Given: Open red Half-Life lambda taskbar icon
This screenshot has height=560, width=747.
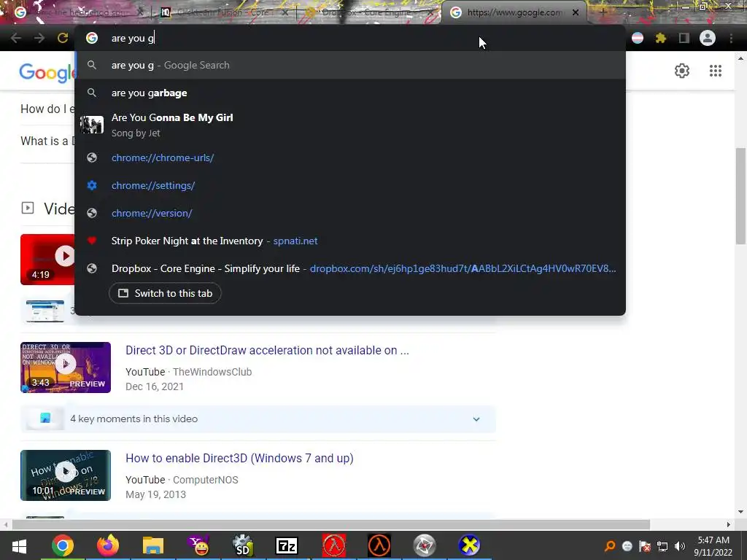Looking at the screenshot, I should click(334, 545).
